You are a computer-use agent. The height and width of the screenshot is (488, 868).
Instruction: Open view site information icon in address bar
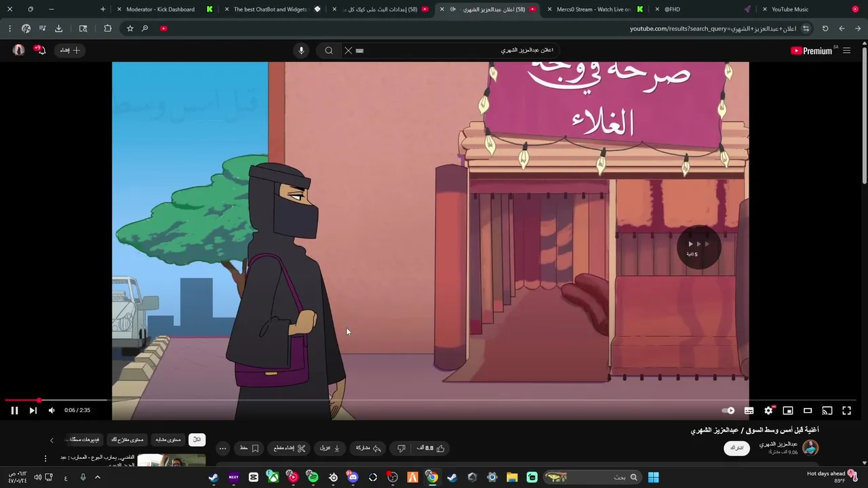pos(806,28)
